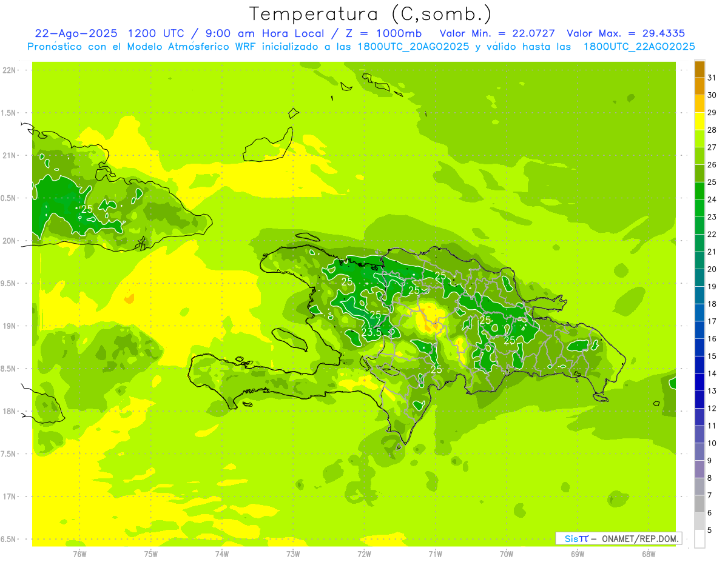Click the legend value "8"
728x562 pixels.
(x=709, y=478)
